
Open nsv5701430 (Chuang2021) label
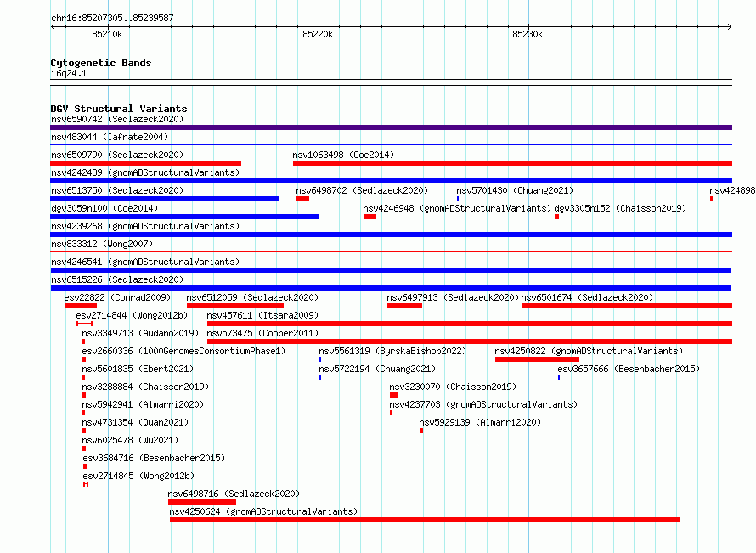(x=515, y=190)
